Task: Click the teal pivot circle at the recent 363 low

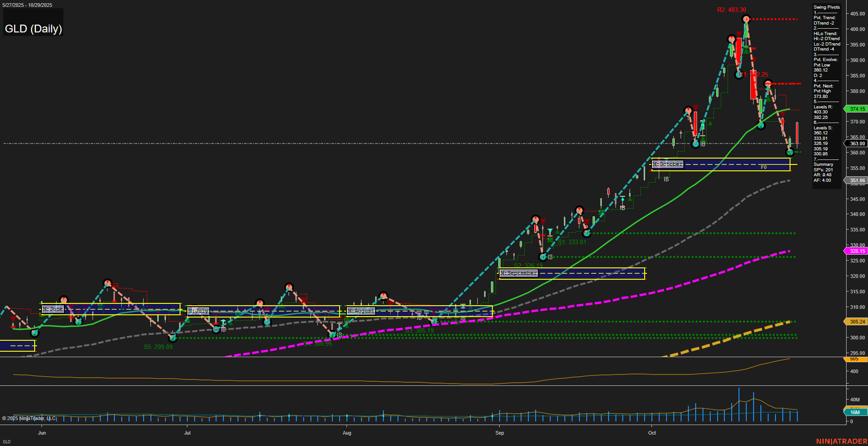Action: [790, 152]
